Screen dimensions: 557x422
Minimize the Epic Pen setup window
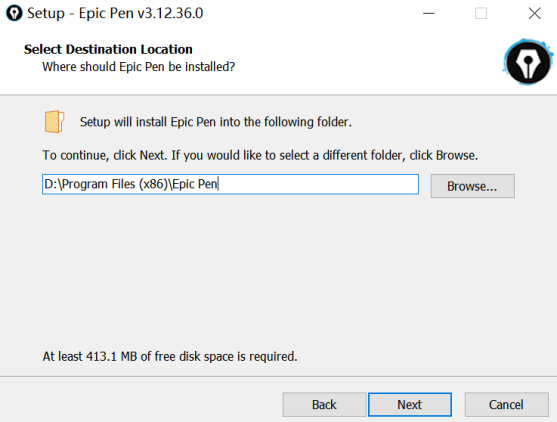coord(429,13)
